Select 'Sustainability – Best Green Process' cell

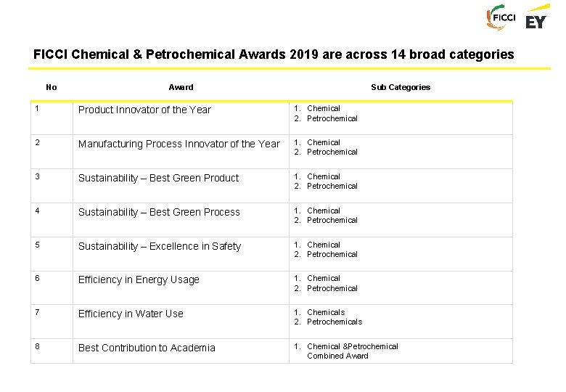click(x=181, y=220)
